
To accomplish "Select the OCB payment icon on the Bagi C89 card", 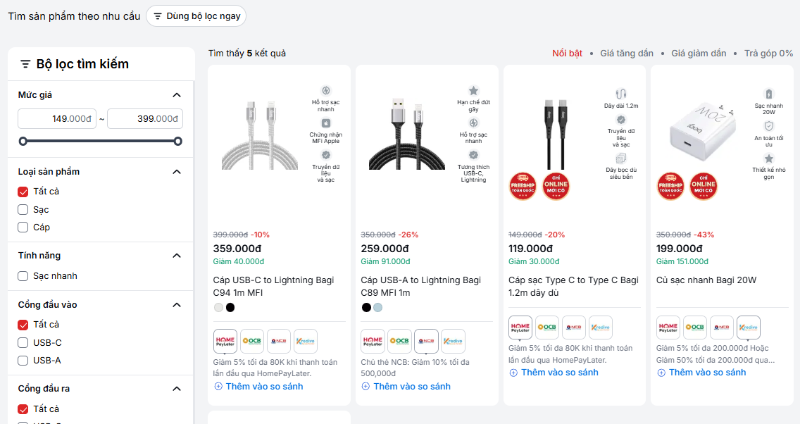I will pyautogui.click(x=400, y=338).
